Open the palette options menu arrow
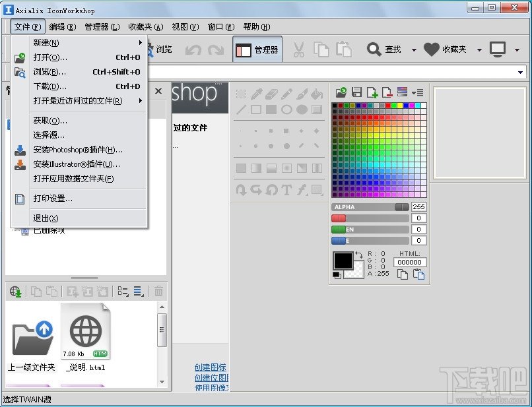The width and height of the screenshot is (532, 407). (413, 92)
